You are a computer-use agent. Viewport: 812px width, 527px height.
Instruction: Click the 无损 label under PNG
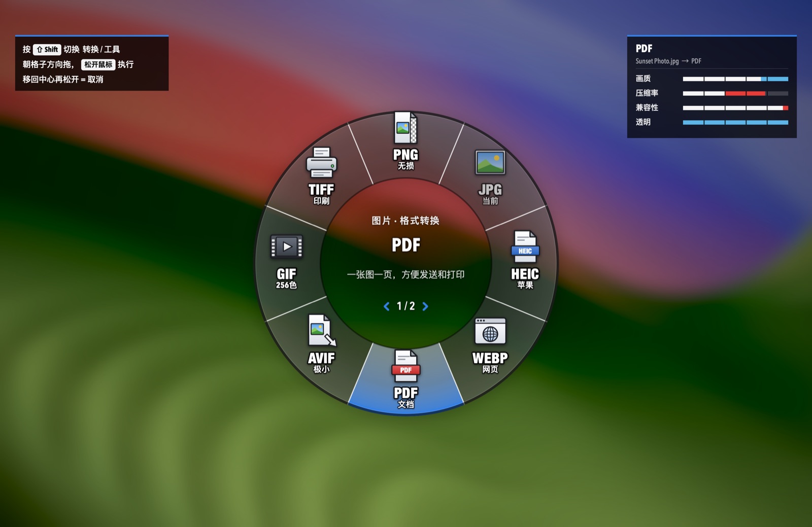tap(405, 166)
